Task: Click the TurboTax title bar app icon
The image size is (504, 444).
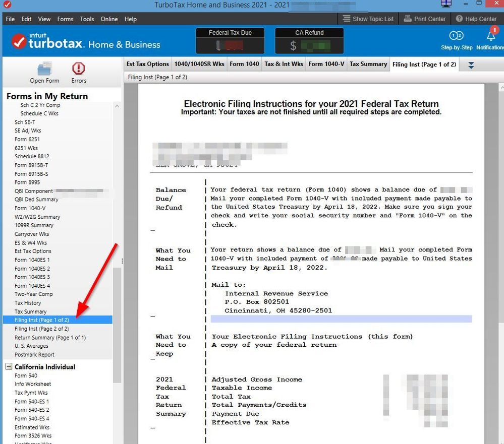Action: 7,5
